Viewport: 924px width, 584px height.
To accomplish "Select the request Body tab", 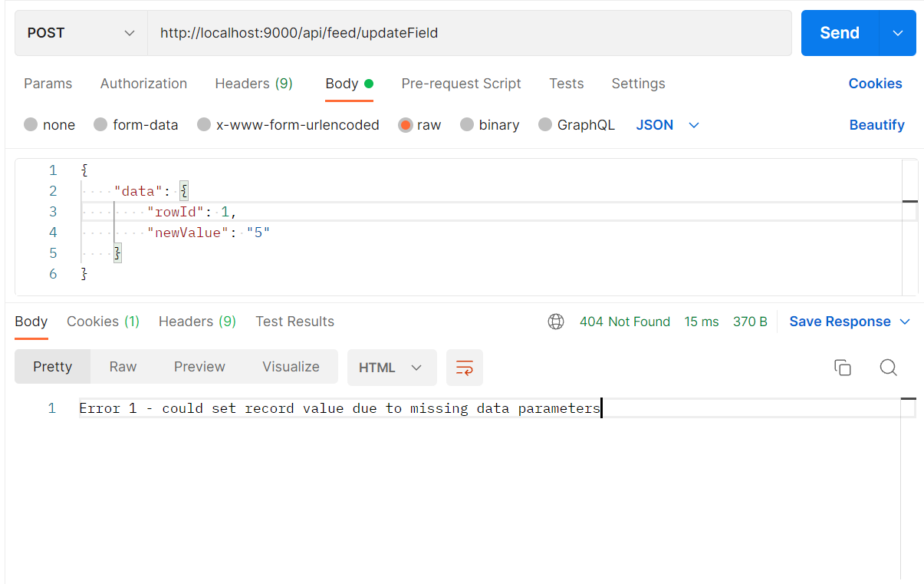I will coord(350,84).
